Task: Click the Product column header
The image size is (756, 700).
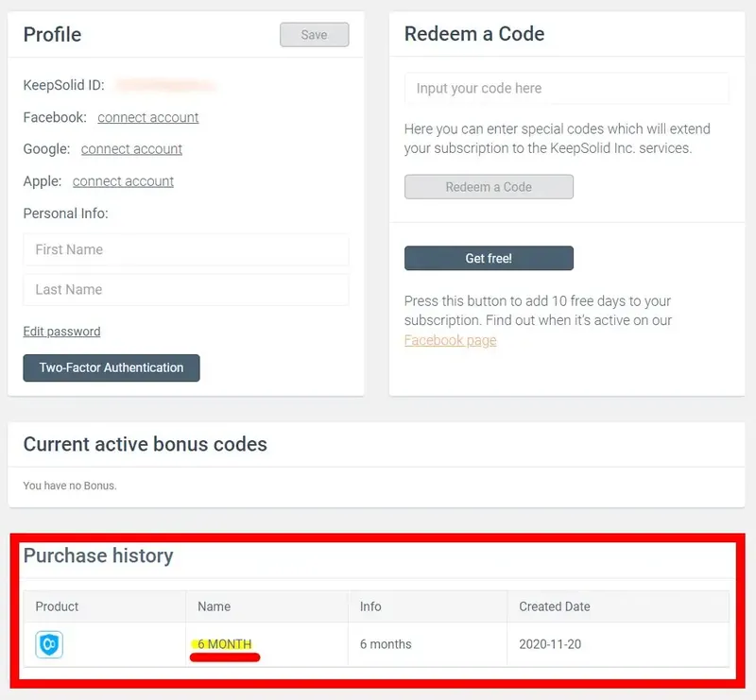Action: coord(58,606)
